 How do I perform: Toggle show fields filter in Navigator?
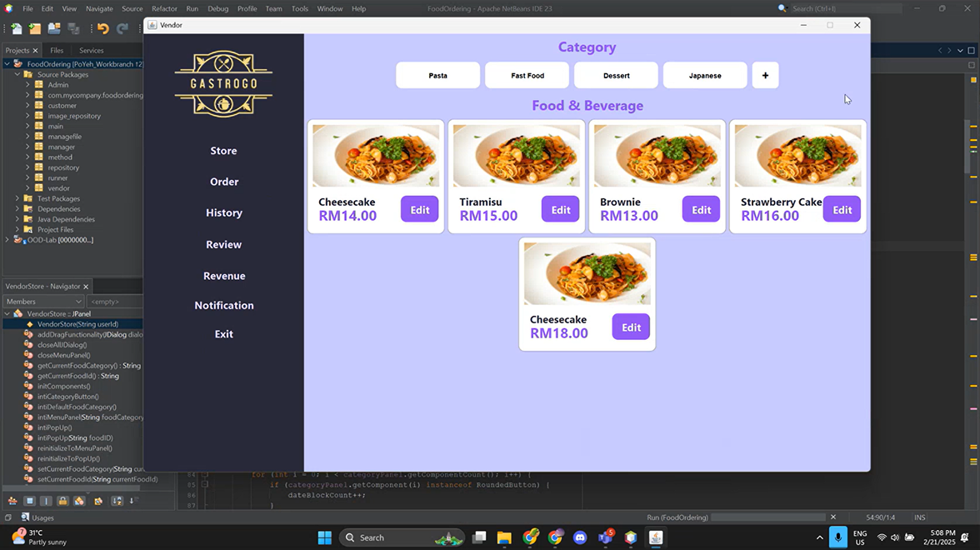(x=29, y=501)
